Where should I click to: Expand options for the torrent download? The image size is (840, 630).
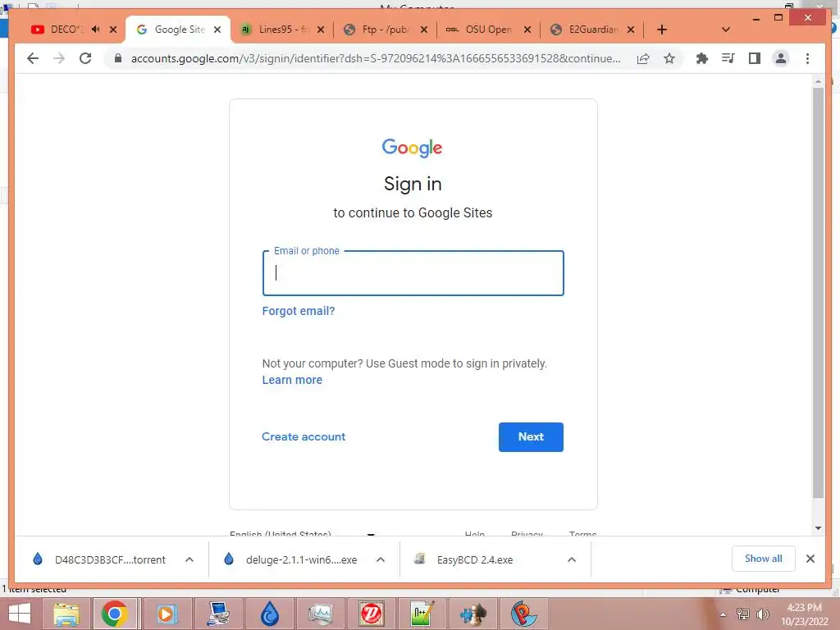point(189,559)
